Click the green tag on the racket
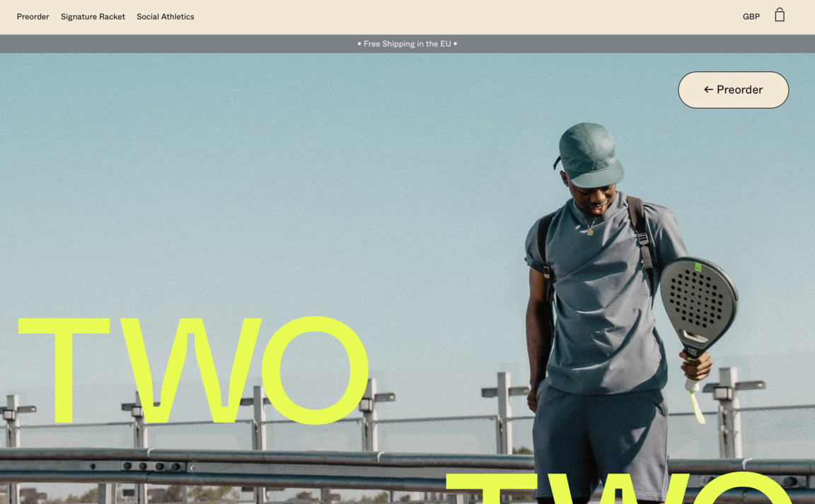Image resolution: width=815 pixels, height=504 pixels. 698,266
